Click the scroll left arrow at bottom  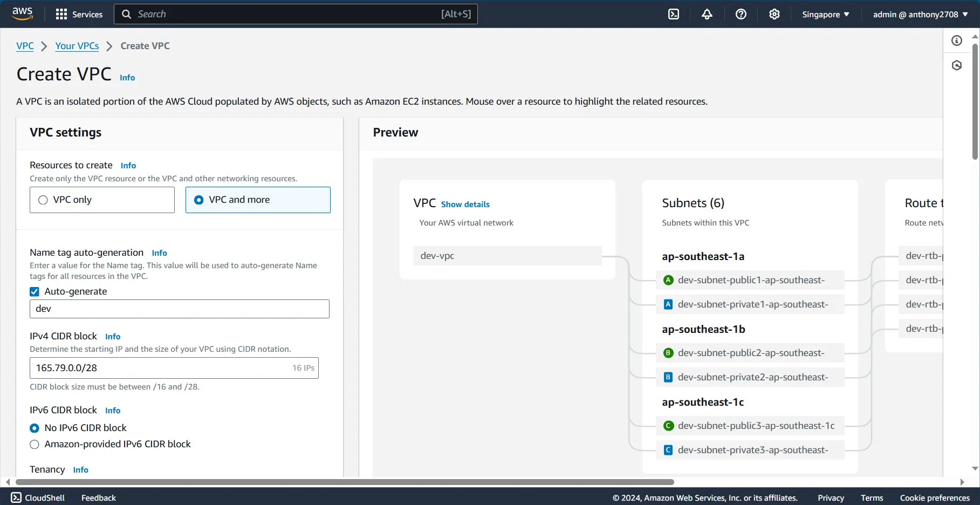point(8,482)
